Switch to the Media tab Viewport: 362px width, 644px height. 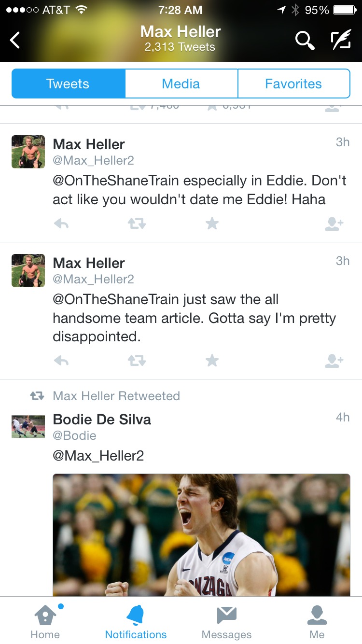[181, 84]
